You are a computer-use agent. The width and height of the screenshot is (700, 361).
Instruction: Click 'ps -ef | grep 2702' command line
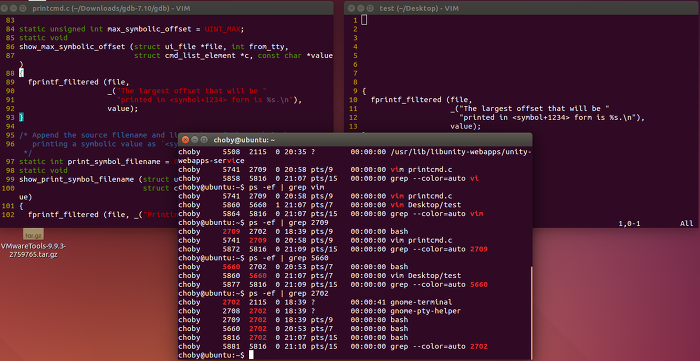[x=288, y=293]
